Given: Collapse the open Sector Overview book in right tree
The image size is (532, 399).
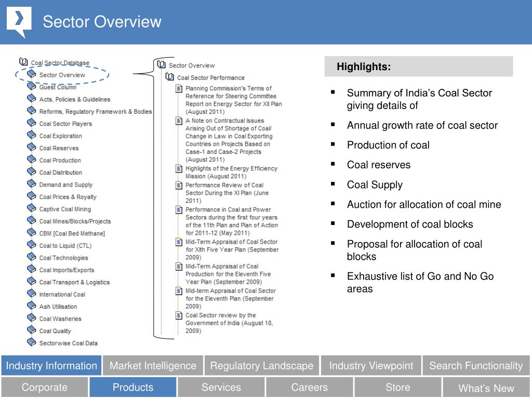Looking at the screenshot, I should 162,64.
